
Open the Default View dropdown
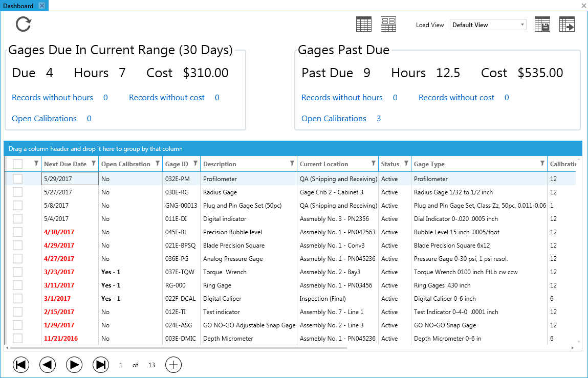(522, 24)
